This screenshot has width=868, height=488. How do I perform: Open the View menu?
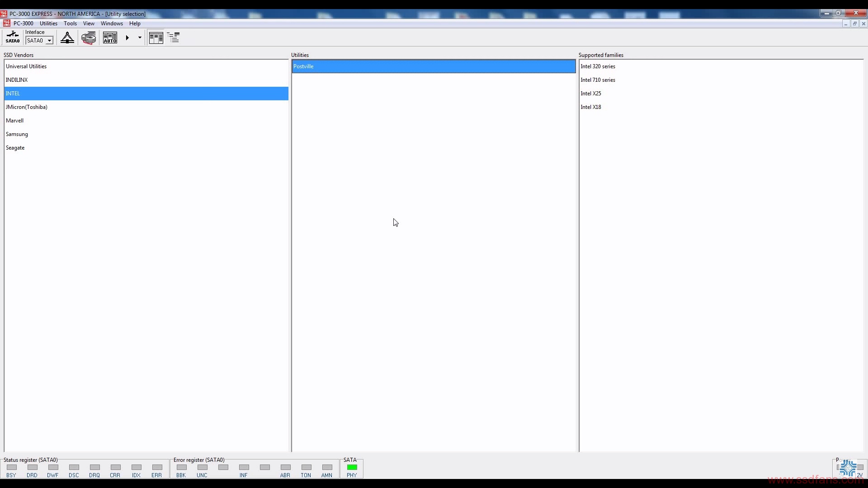point(89,23)
